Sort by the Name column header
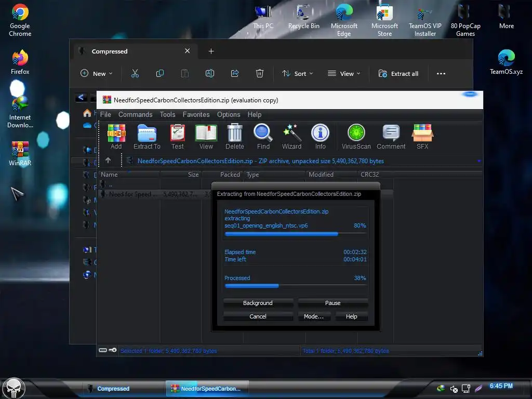 129,175
